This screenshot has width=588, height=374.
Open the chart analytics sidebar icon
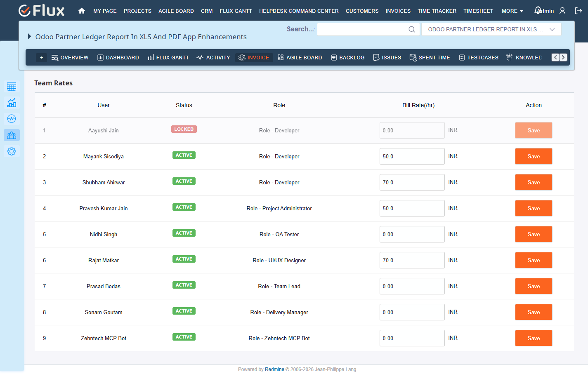point(12,103)
